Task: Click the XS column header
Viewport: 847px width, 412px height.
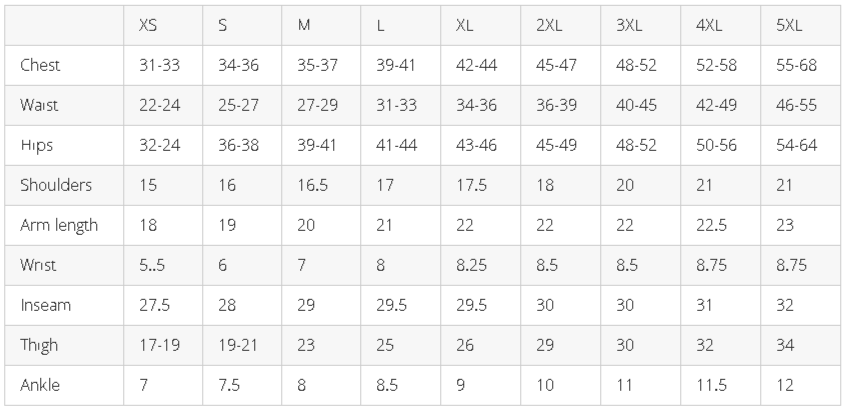Action: (x=148, y=25)
